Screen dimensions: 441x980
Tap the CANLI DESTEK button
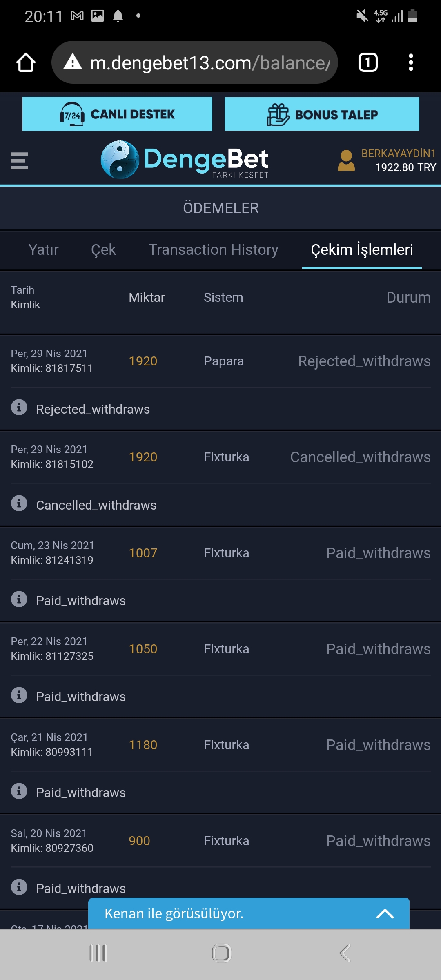click(117, 114)
